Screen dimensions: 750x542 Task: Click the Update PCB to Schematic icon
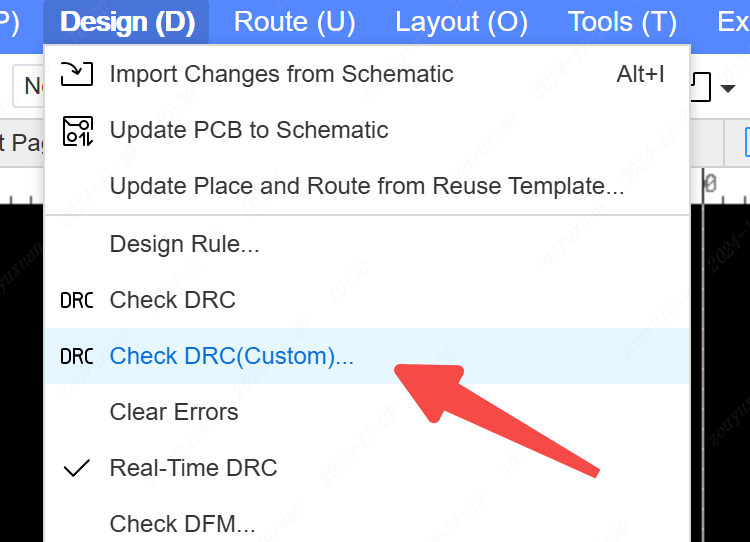tap(77, 130)
